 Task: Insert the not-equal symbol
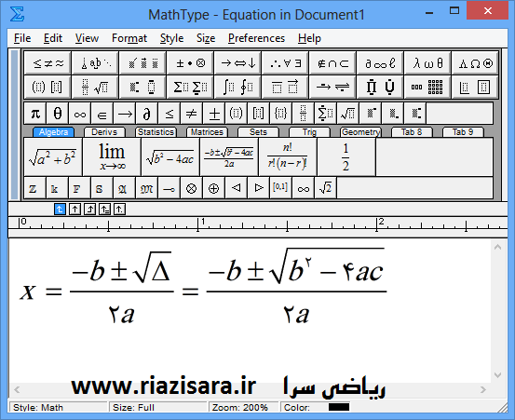click(x=192, y=114)
